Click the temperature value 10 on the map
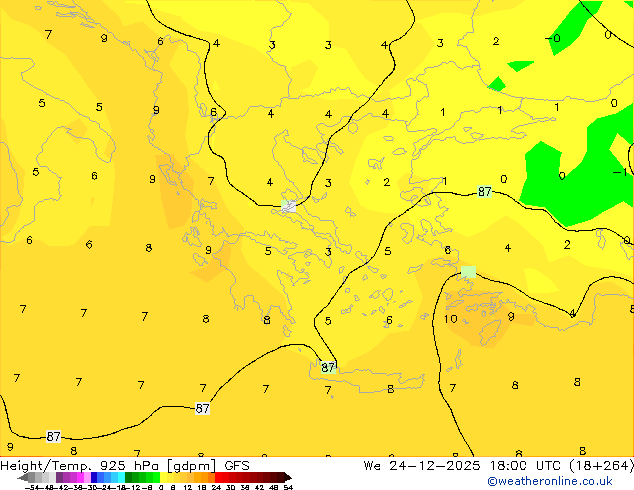Viewport: 634px width, 490px height. [450, 319]
